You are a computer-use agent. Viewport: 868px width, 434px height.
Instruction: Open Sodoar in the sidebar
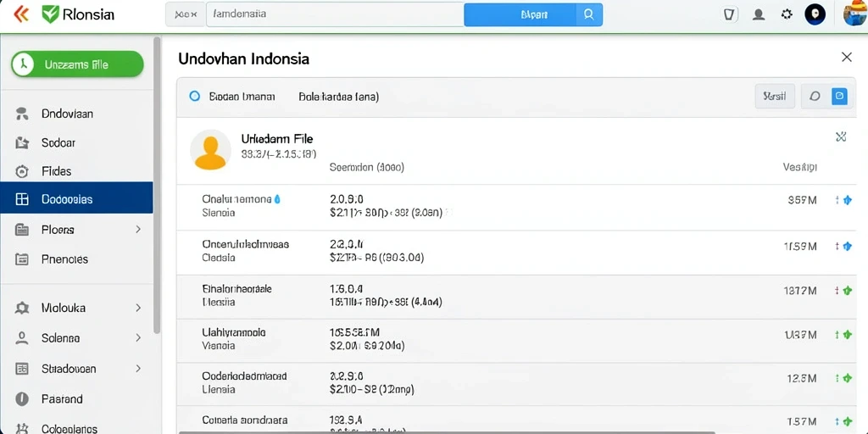coord(58,142)
